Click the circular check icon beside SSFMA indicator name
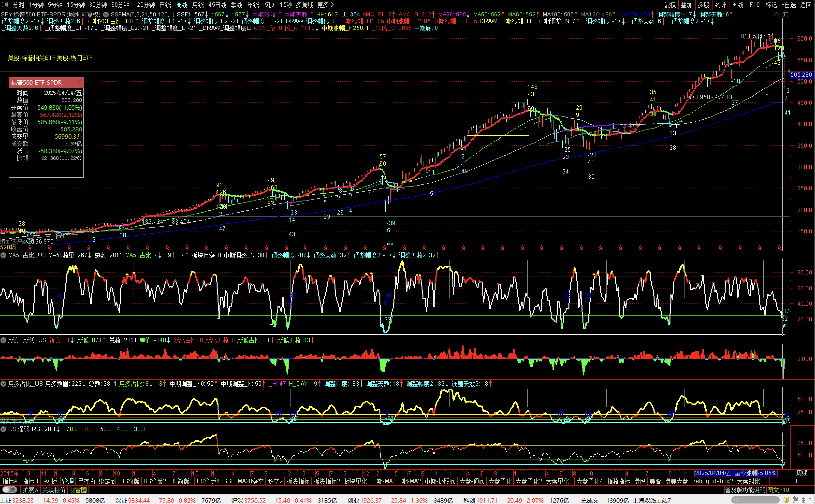Viewport: 815px width, 504px height. click(x=106, y=14)
